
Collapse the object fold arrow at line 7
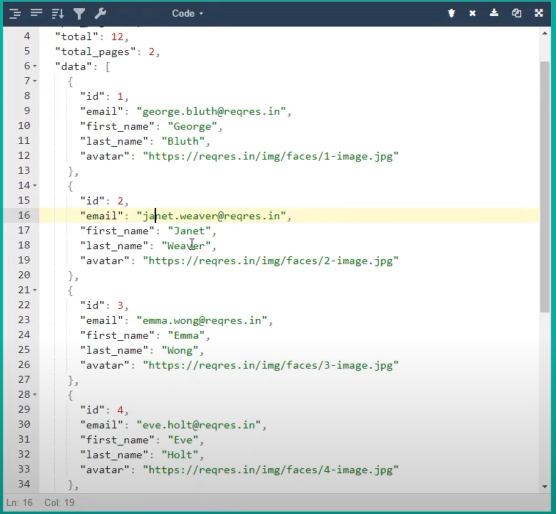(x=35, y=81)
